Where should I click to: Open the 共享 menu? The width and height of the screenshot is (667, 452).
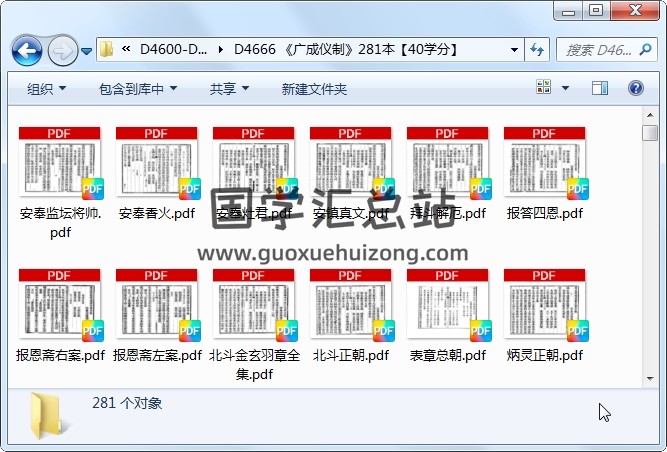(x=229, y=89)
